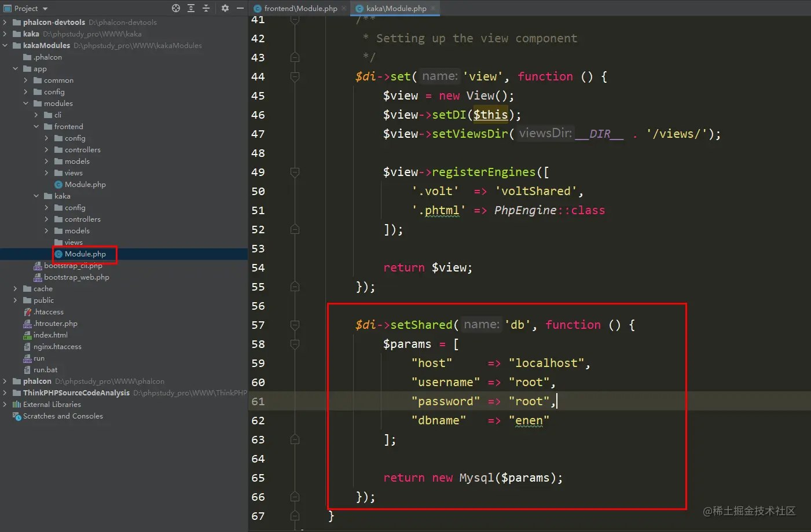Click fold marker on line 43
This screenshot has height=532, width=811.
pos(295,57)
